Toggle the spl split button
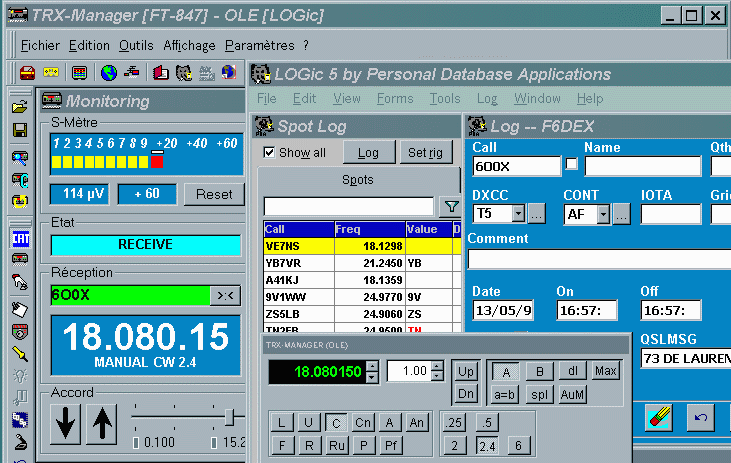This screenshot has width=731, height=463. point(540,394)
